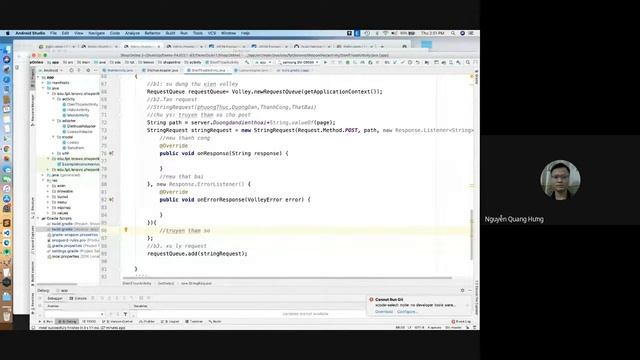Click the browser new tab plus button
This screenshot has height=360, width=640.
click(382, 47)
